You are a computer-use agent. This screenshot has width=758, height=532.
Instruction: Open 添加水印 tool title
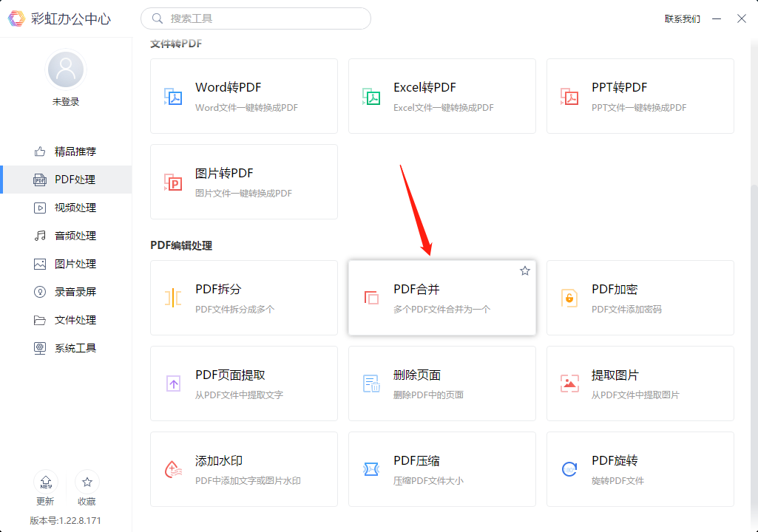pyautogui.click(x=219, y=461)
